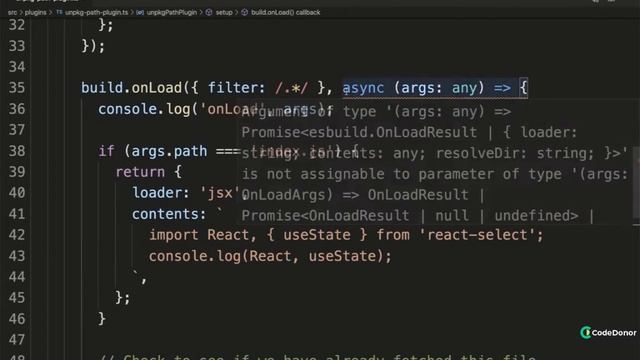The height and width of the screenshot is (360, 640).
Task: Click line number 43 in gutter
Action: (x=17, y=256)
